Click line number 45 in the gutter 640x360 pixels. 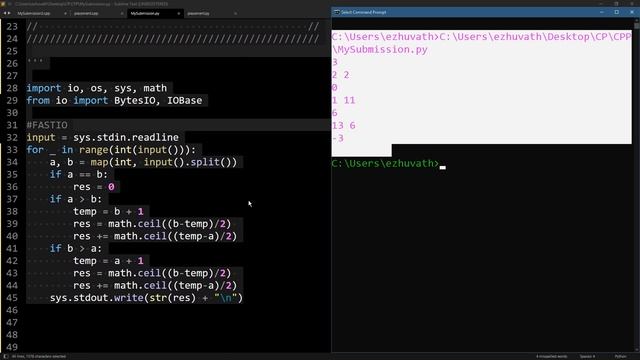click(x=12, y=298)
